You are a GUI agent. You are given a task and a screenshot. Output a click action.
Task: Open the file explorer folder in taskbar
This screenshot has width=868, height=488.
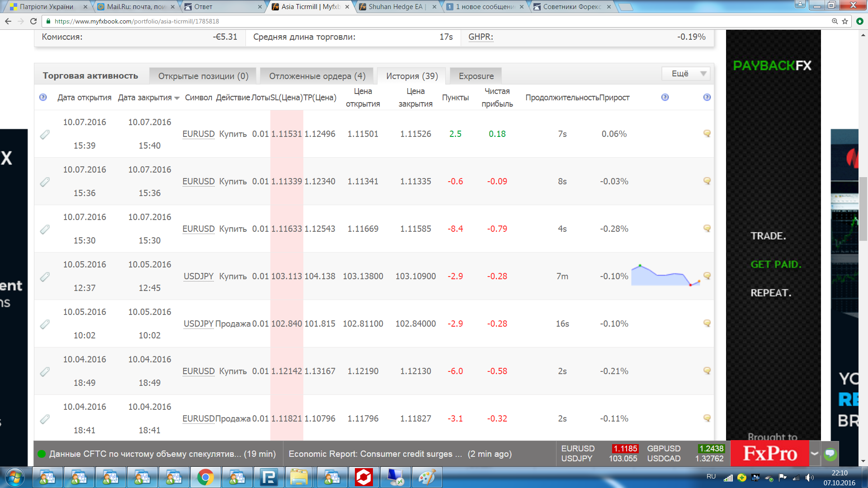click(299, 477)
